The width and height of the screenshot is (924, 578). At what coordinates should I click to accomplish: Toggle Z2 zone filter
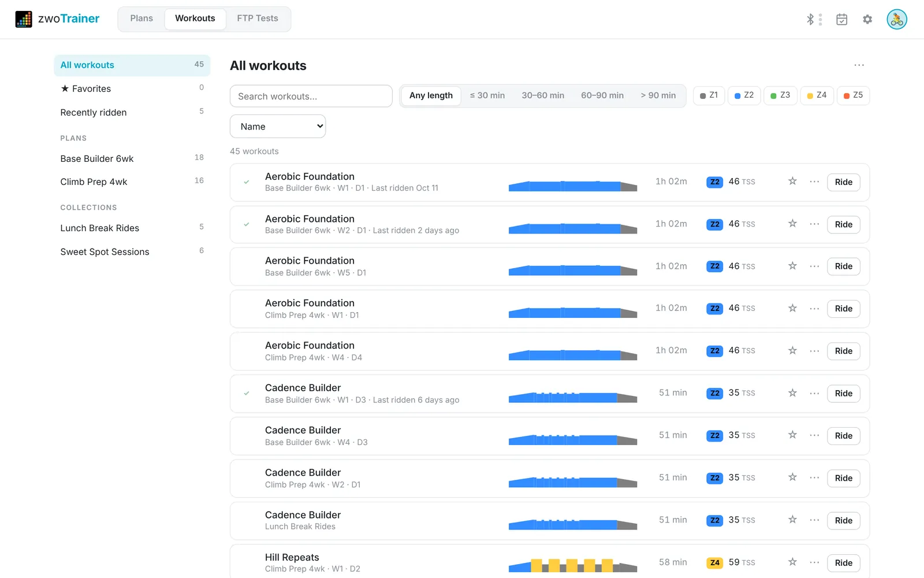744,95
